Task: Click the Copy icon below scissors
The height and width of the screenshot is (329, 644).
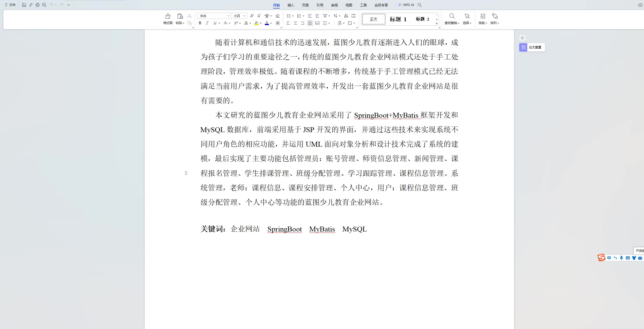Action: (x=189, y=23)
